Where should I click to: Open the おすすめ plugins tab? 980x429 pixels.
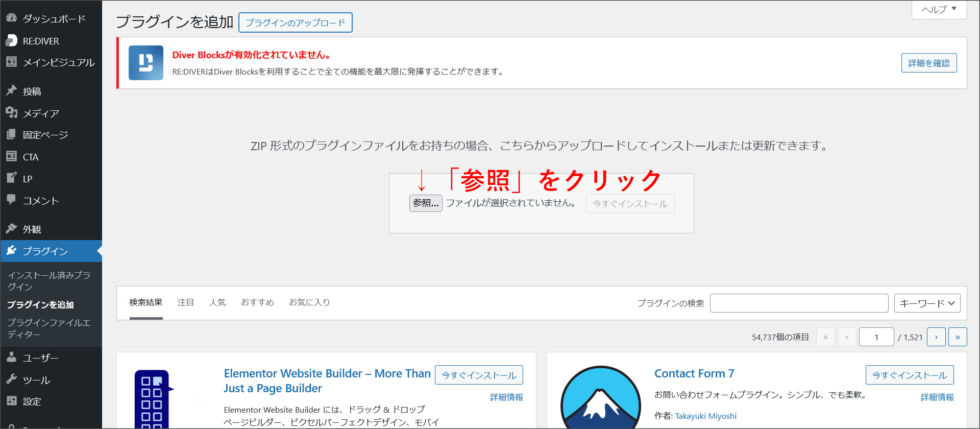point(257,302)
